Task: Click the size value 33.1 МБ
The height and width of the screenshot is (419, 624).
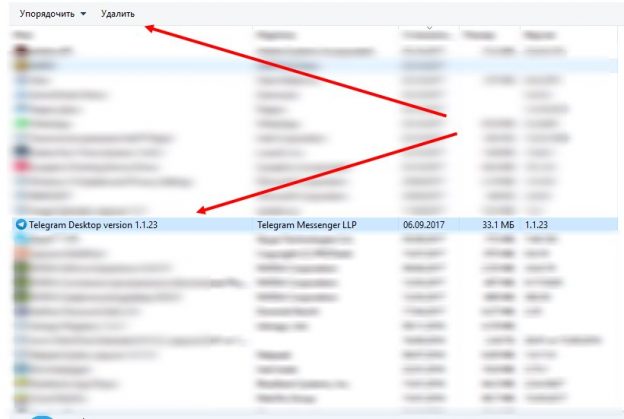Action: (x=498, y=225)
